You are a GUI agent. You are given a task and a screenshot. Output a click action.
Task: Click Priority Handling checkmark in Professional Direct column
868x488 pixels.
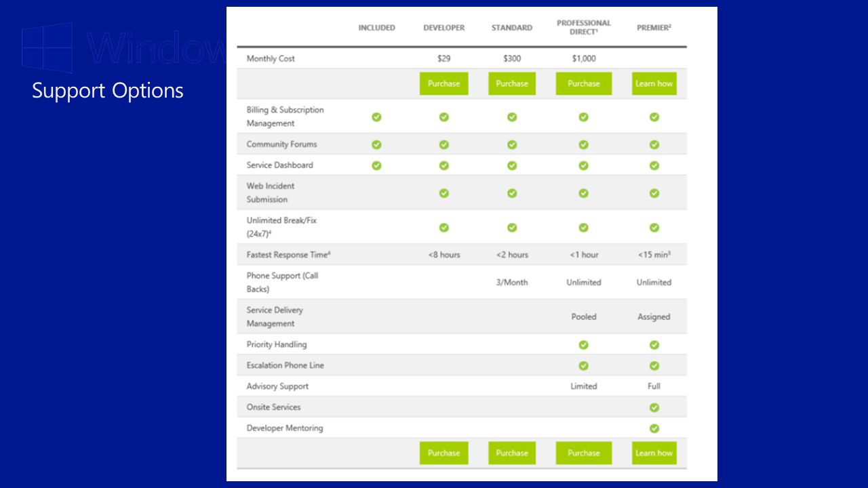click(583, 345)
